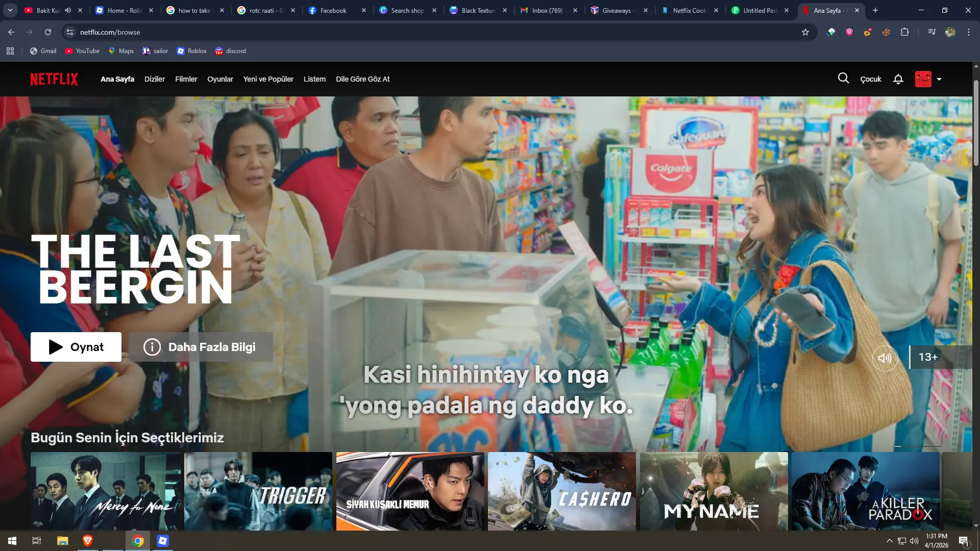Click the cookie extension icon
The height and width of the screenshot is (551, 980).
tap(886, 32)
